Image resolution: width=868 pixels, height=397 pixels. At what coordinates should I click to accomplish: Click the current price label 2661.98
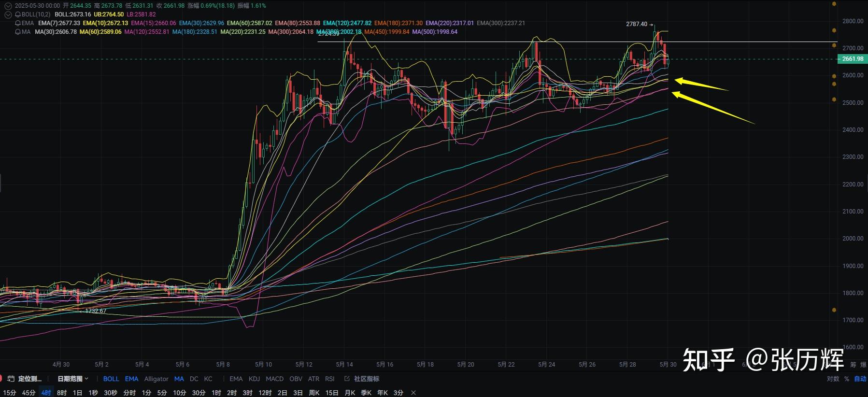coord(852,59)
